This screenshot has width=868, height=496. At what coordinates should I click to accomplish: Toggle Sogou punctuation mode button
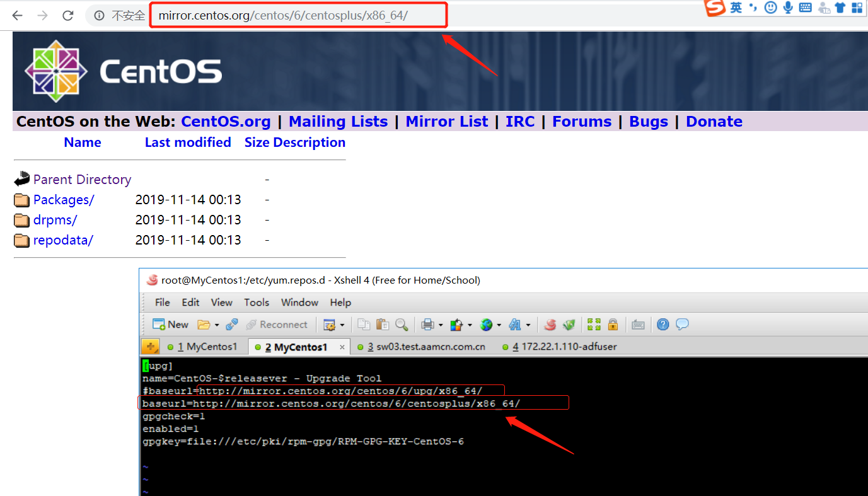coord(753,8)
